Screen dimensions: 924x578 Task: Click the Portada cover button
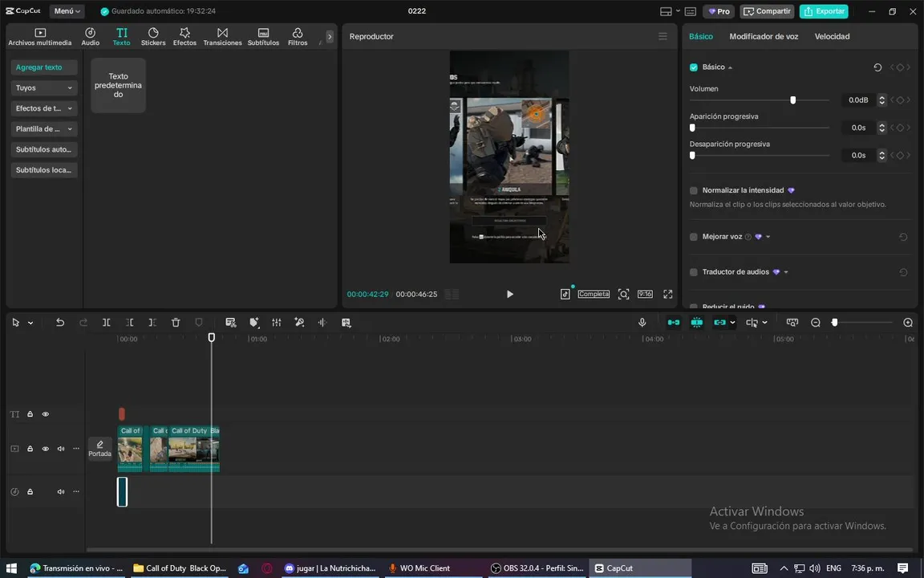point(99,449)
